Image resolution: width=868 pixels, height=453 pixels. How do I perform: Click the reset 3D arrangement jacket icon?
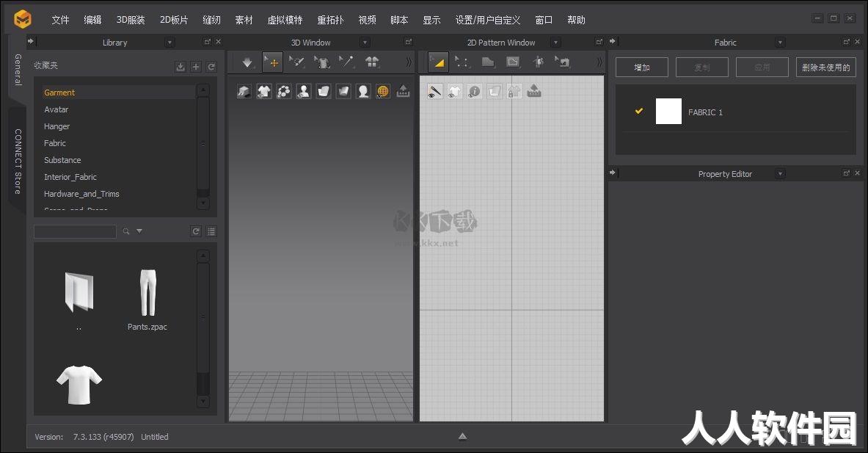pyautogui.click(x=372, y=62)
